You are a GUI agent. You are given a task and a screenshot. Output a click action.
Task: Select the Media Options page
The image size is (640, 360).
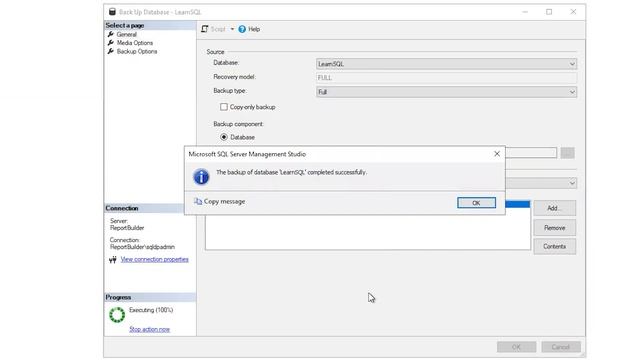(135, 43)
